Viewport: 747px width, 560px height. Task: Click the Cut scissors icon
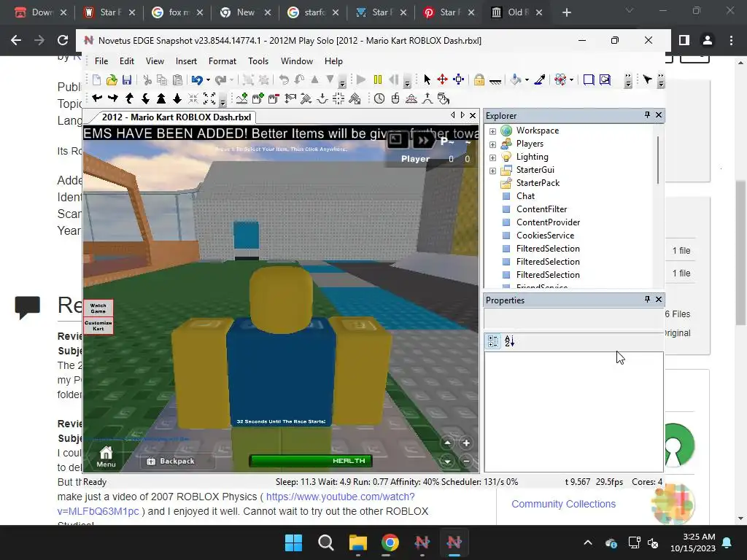pos(147,80)
